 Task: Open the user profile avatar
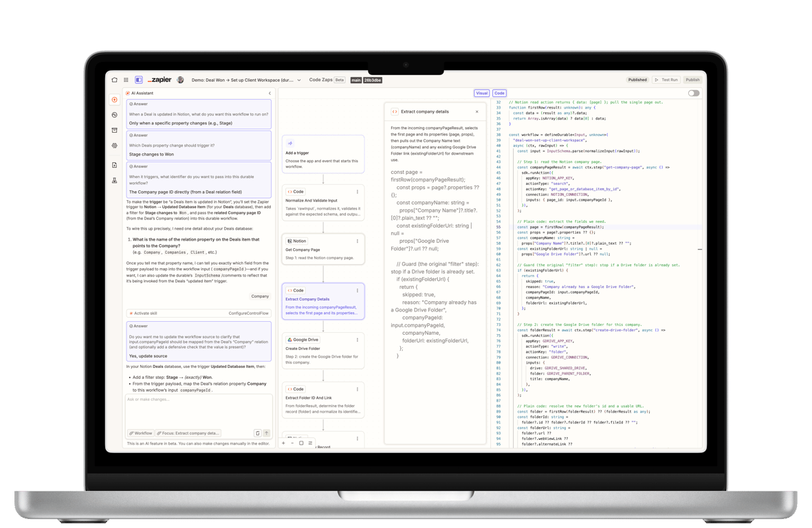pos(180,80)
